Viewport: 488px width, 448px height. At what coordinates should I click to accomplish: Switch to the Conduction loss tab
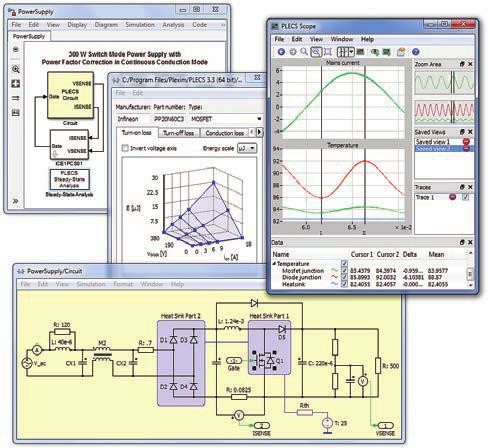coord(224,133)
